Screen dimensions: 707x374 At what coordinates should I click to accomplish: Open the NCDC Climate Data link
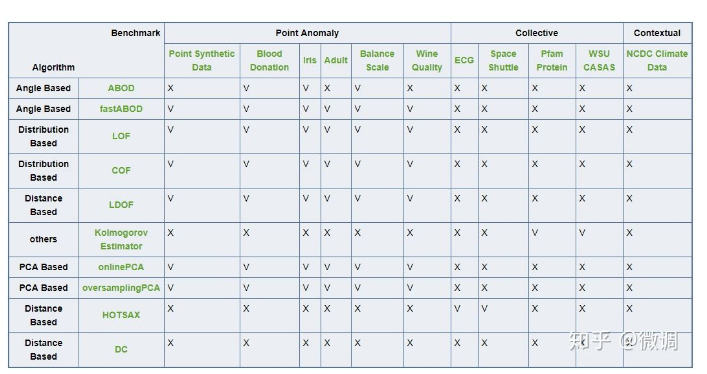pyautogui.click(x=657, y=60)
